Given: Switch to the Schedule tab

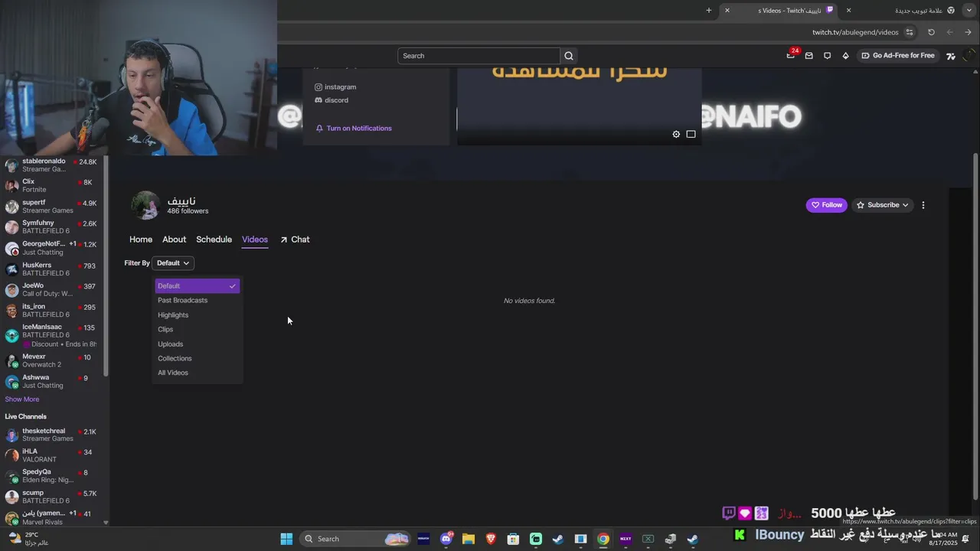Looking at the screenshot, I should pyautogui.click(x=214, y=240).
